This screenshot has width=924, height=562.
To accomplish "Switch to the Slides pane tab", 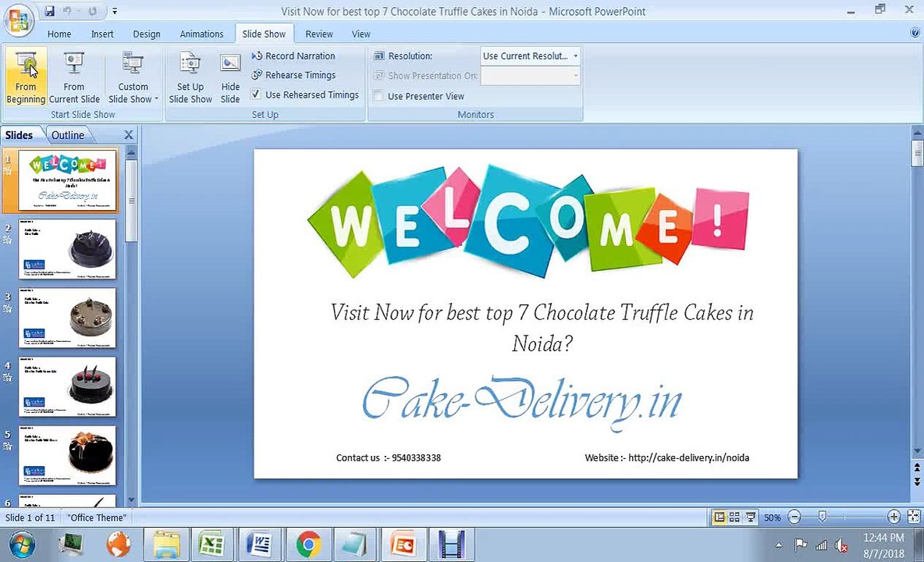I will point(19,135).
